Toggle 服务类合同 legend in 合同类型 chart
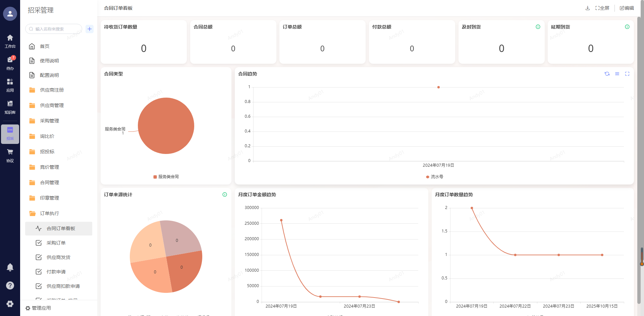Image resolution: width=644 pixels, height=316 pixels. click(x=166, y=177)
